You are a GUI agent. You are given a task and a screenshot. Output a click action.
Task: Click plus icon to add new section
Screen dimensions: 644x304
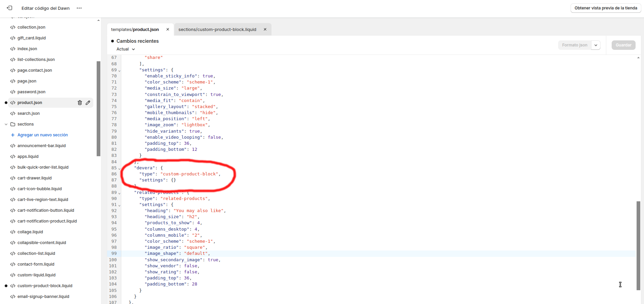pyautogui.click(x=13, y=135)
